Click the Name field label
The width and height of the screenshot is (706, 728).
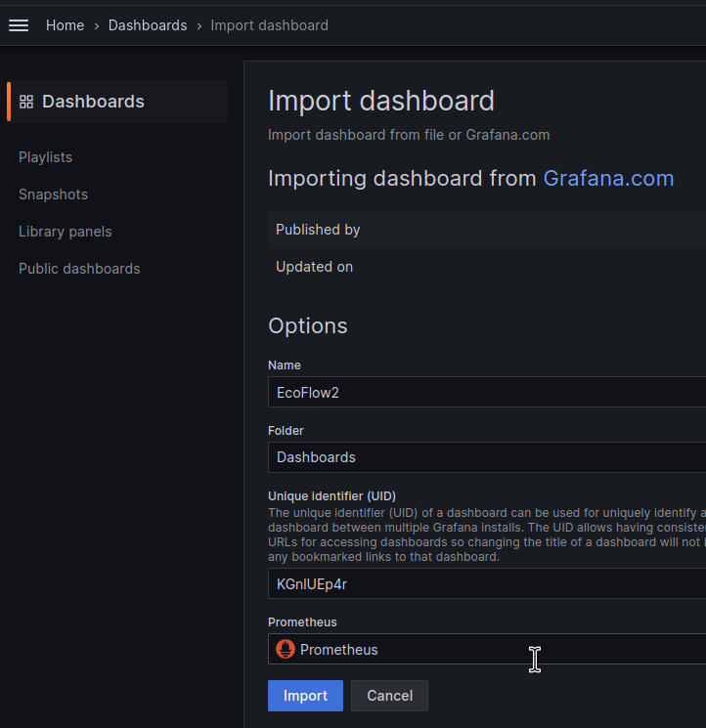tap(285, 365)
